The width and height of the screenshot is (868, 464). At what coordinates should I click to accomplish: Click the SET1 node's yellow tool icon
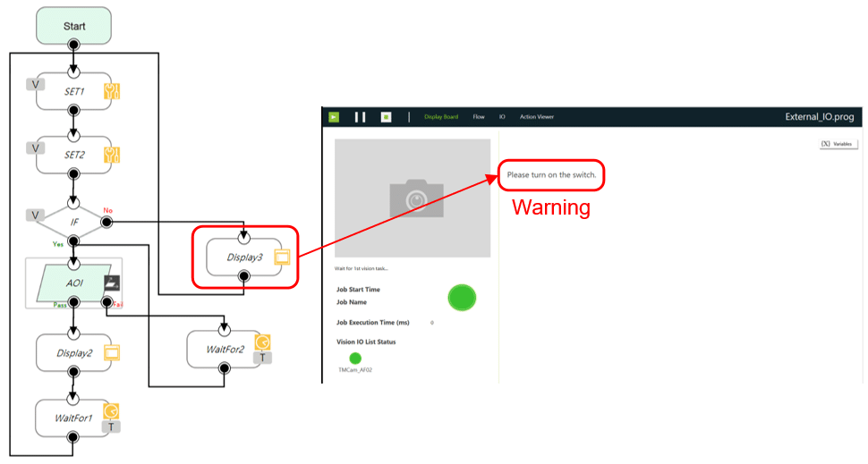click(x=112, y=91)
